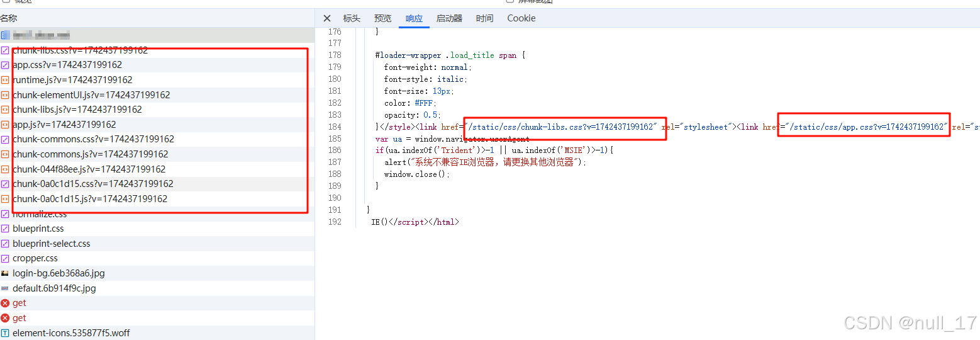Click line number 176 in response
The height and width of the screenshot is (340, 980).
click(x=335, y=31)
